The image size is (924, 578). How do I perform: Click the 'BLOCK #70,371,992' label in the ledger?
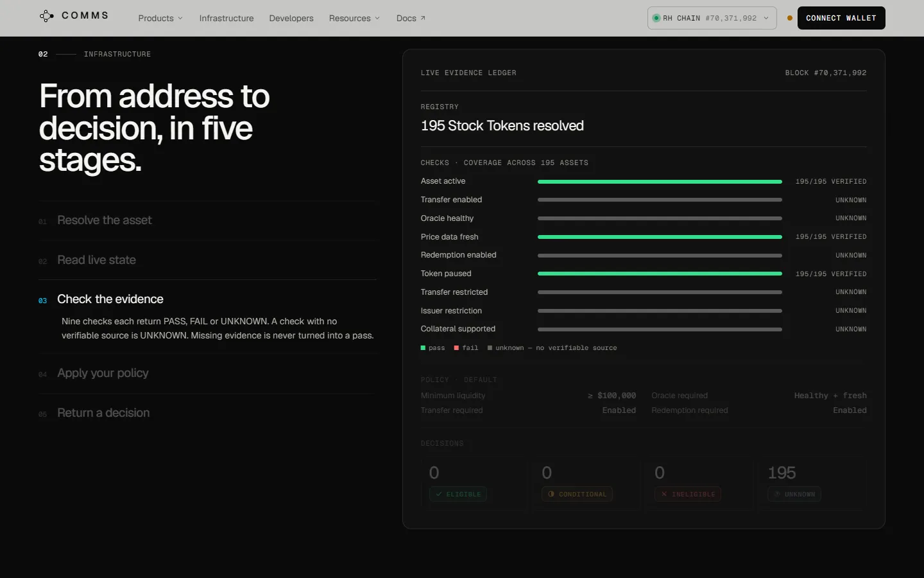tap(826, 73)
